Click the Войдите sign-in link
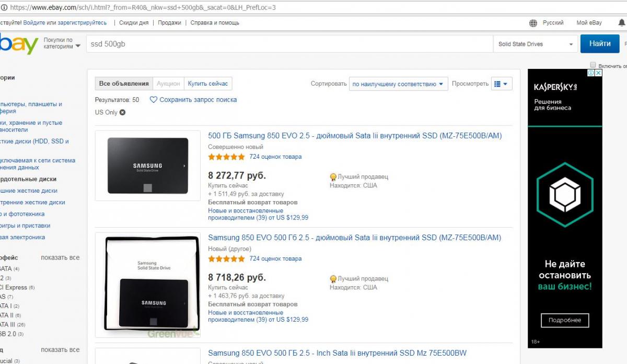Image resolution: width=627 pixels, height=364 pixels. [34, 23]
